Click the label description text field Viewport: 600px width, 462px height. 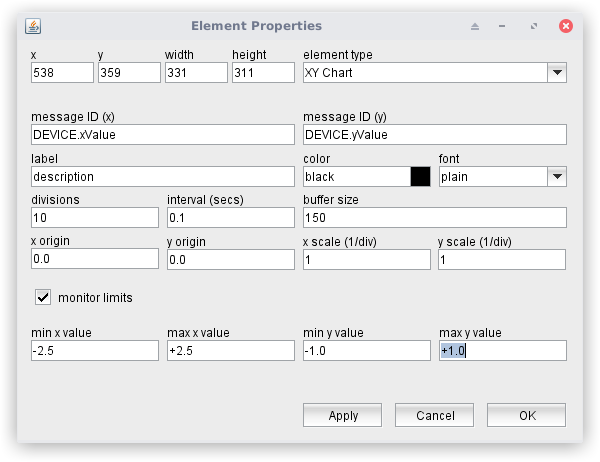pyautogui.click(x=163, y=176)
